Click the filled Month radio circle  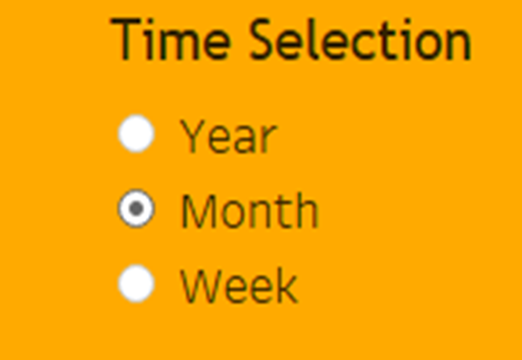tap(136, 209)
